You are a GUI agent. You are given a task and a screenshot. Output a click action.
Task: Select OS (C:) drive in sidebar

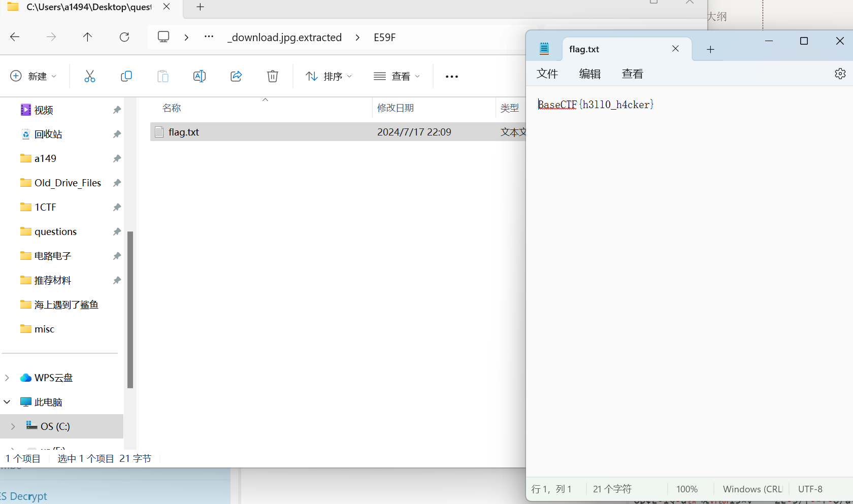pyautogui.click(x=55, y=426)
